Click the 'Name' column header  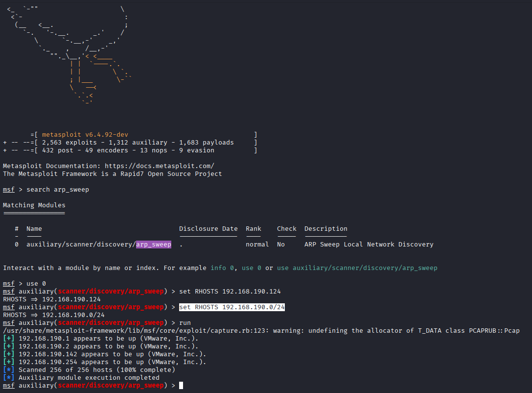34,229
